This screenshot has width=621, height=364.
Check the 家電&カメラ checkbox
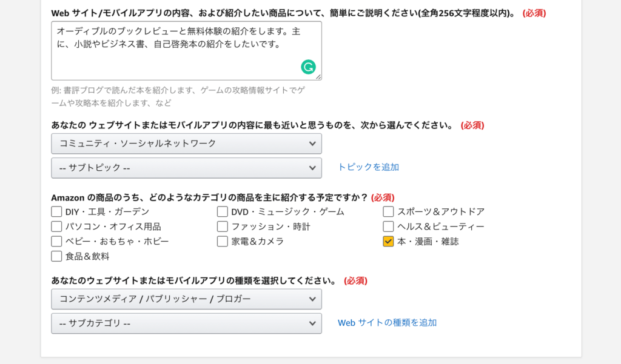(x=222, y=241)
